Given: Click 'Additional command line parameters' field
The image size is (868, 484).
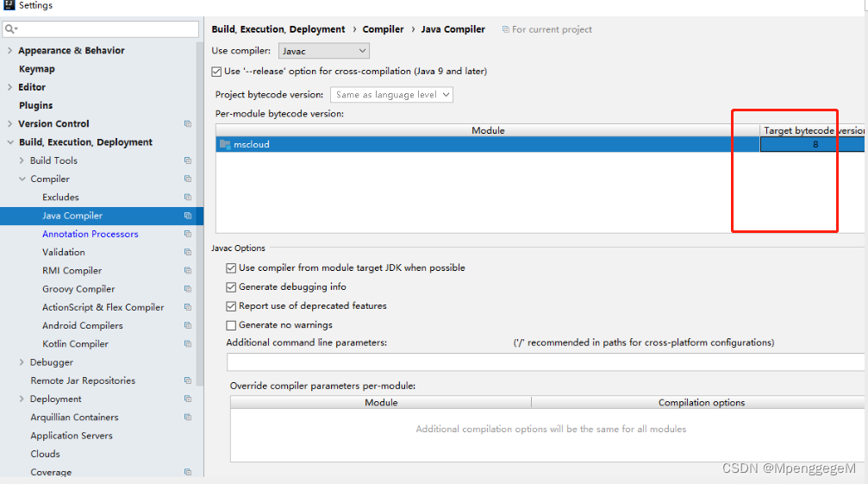Looking at the screenshot, I should point(546,362).
